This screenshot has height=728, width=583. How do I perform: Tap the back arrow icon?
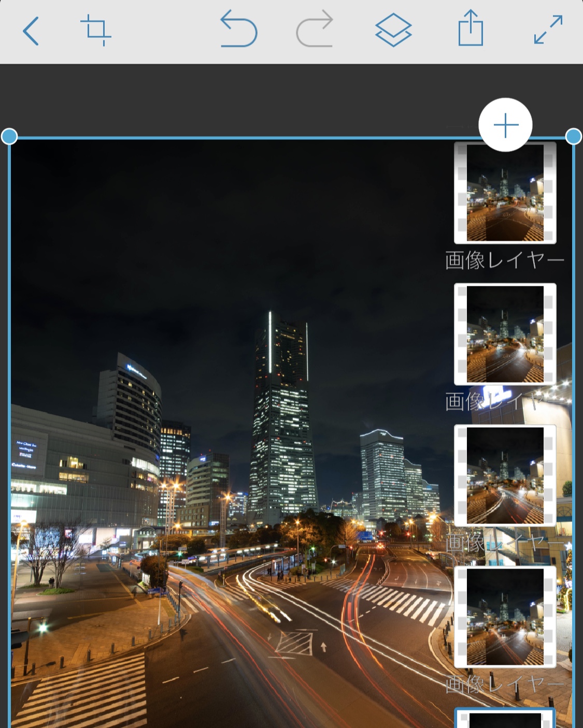click(31, 31)
